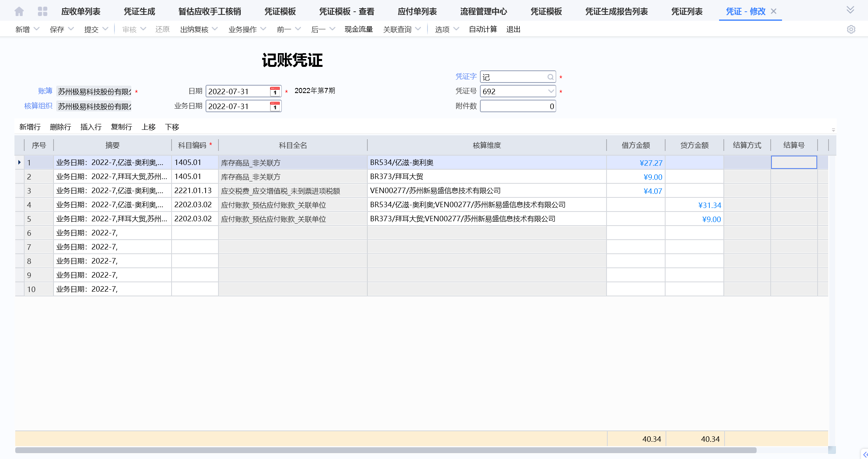Open 关联查询 dropdown menu
Viewport: 868px width, 459px height.
(x=402, y=29)
